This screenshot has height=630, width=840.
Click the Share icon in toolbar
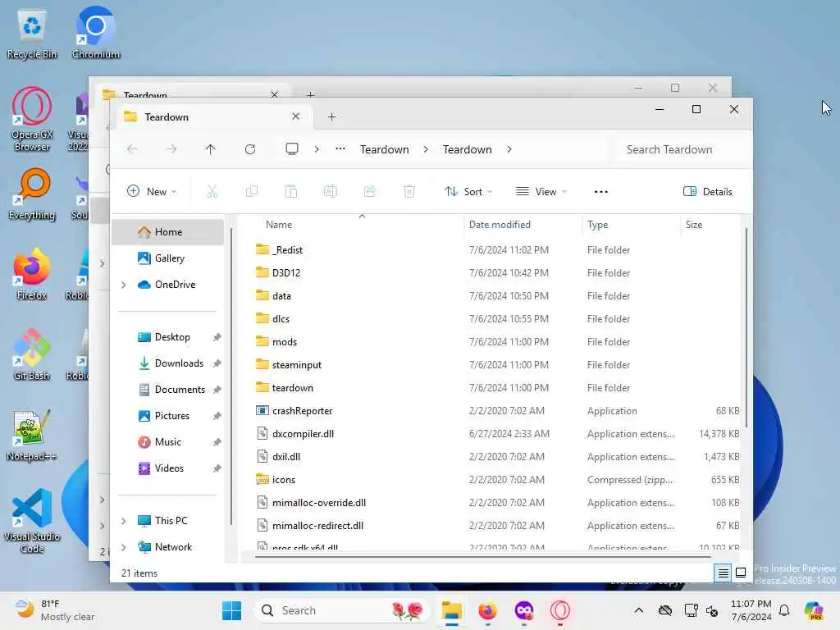(370, 191)
